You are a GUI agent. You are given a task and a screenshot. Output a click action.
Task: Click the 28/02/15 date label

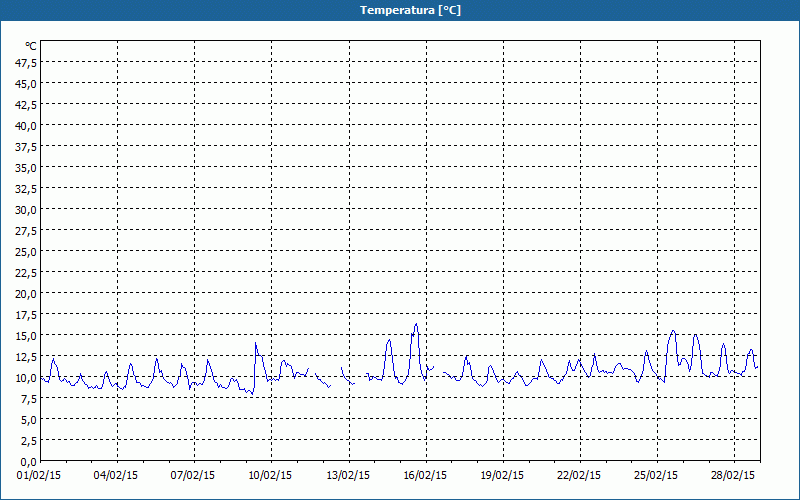click(733, 476)
